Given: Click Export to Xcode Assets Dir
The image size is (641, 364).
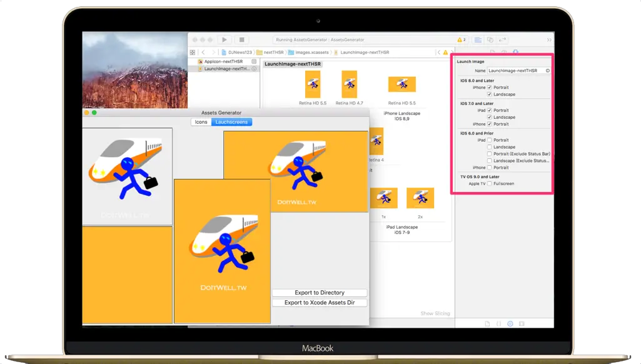Looking at the screenshot, I should (320, 303).
